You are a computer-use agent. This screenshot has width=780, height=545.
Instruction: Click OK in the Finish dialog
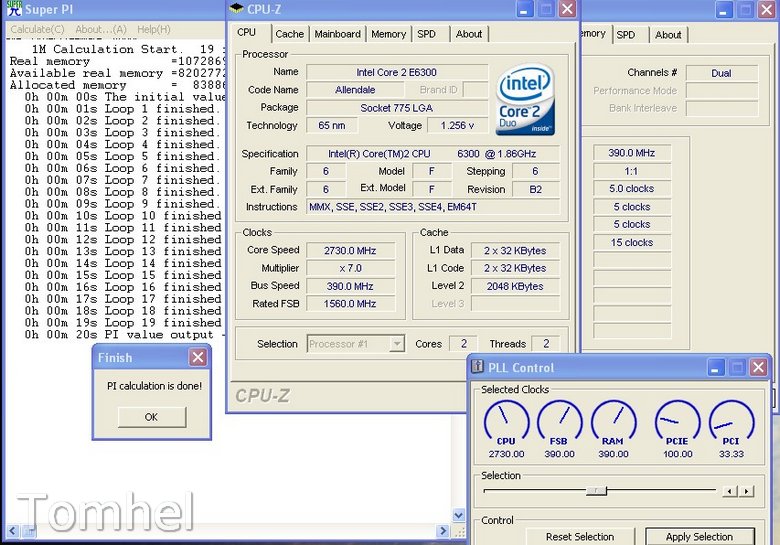[x=152, y=417]
